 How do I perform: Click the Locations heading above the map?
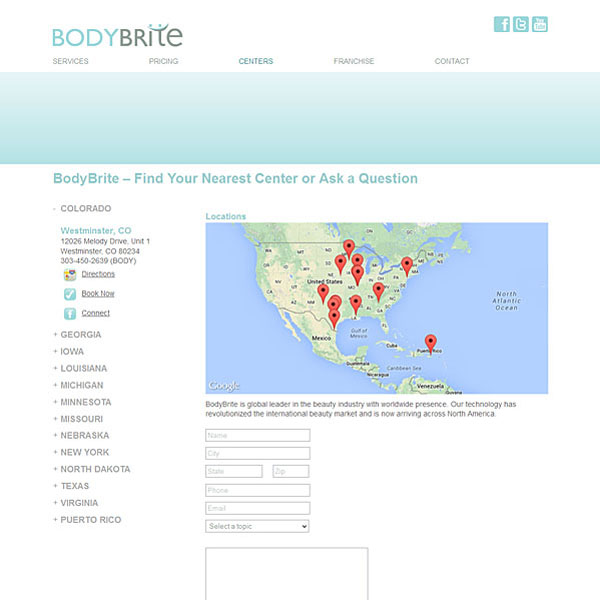tap(226, 216)
